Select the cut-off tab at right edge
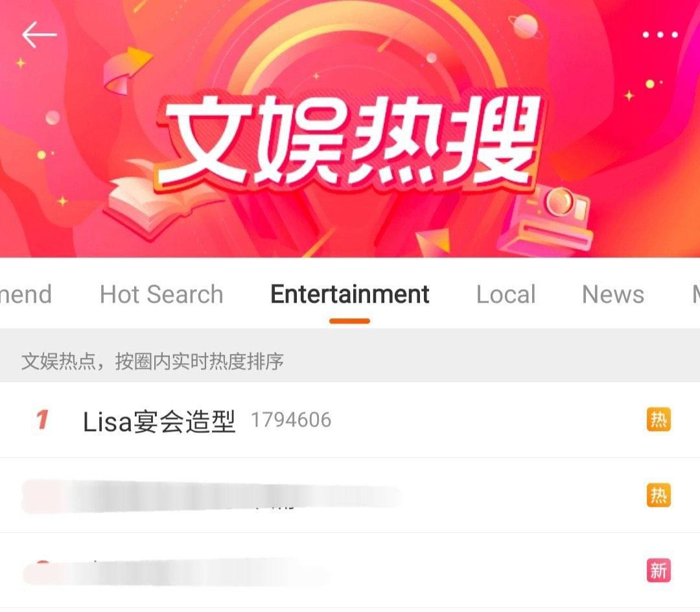 [695, 294]
